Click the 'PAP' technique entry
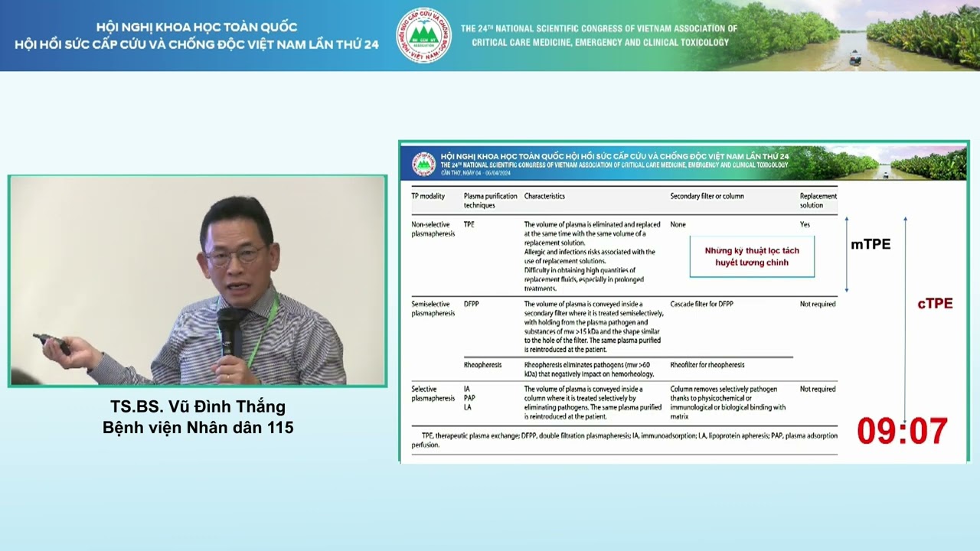Image resolution: width=980 pixels, height=551 pixels. point(469,398)
